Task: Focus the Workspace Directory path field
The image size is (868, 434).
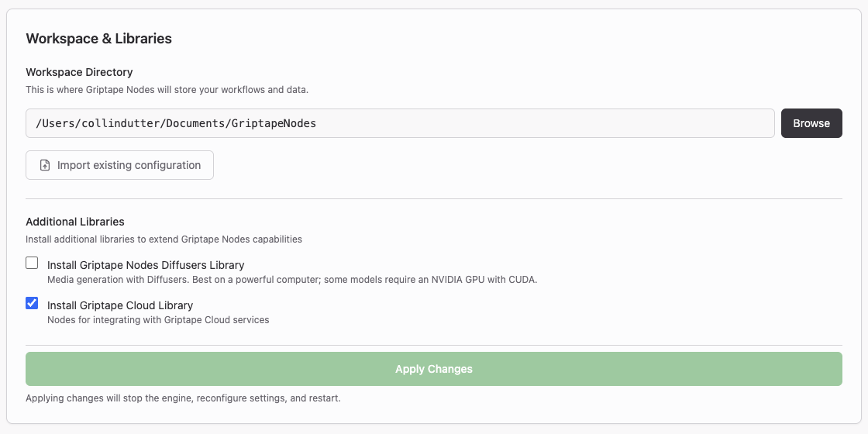Action: tap(400, 123)
